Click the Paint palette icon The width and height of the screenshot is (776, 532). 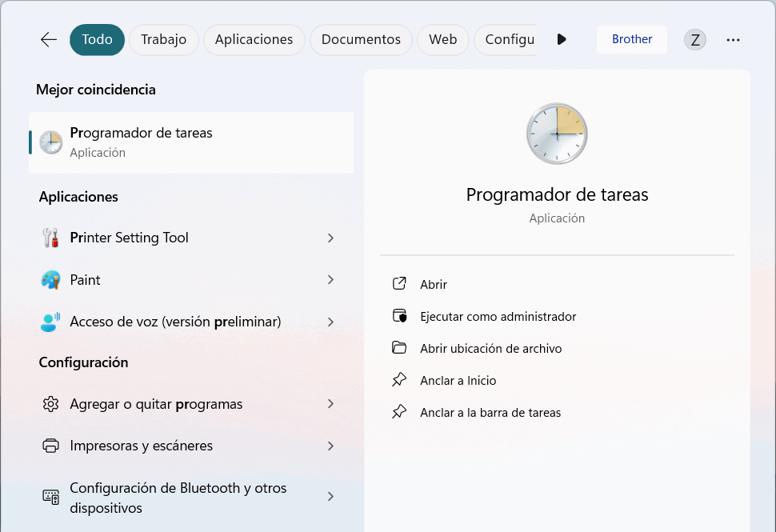pyautogui.click(x=50, y=280)
